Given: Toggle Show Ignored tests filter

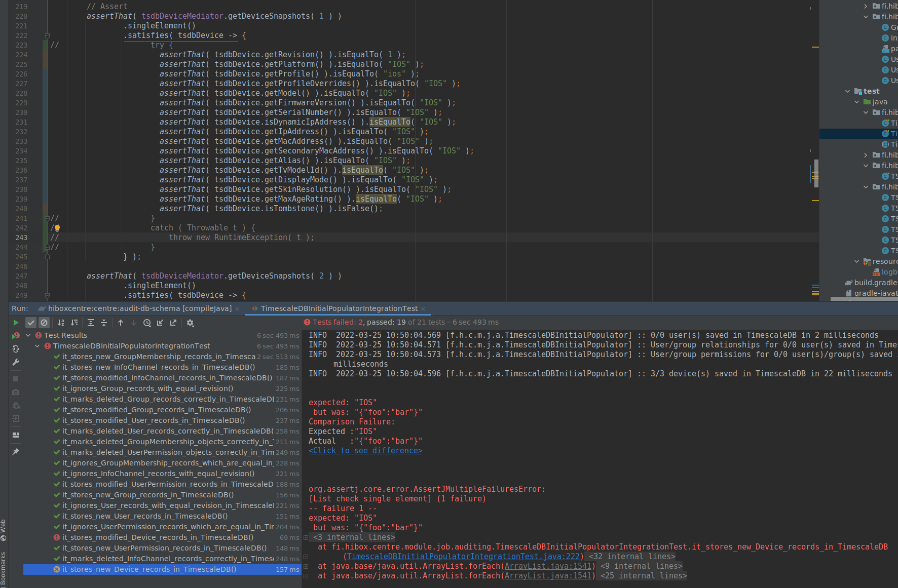Looking at the screenshot, I should pos(44,323).
